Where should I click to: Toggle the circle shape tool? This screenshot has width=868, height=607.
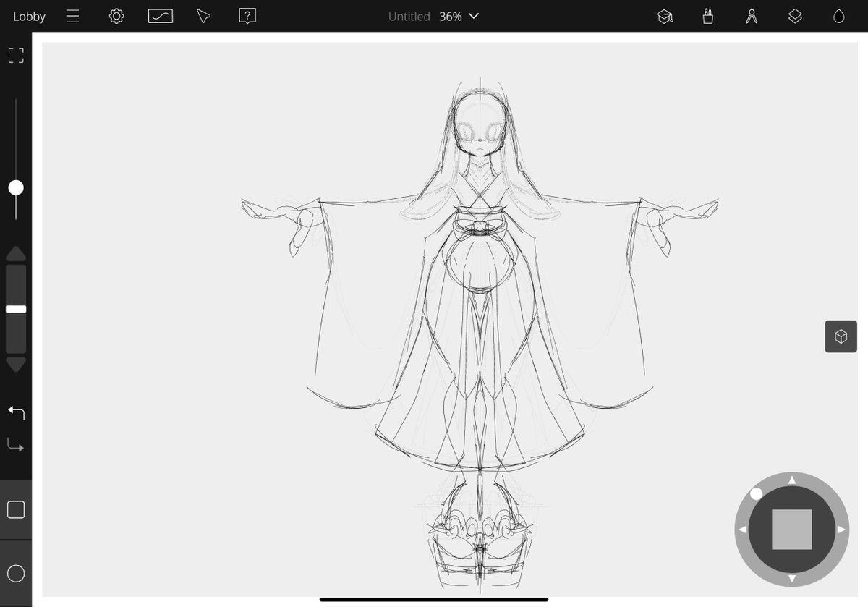(x=16, y=574)
